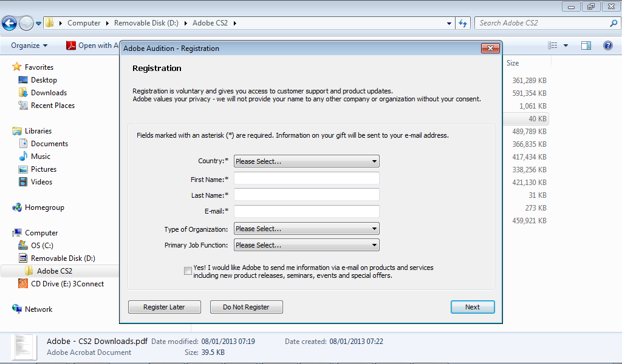
Task: Open the Primary Job Function dropdown
Action: click(x=306, y=244)
